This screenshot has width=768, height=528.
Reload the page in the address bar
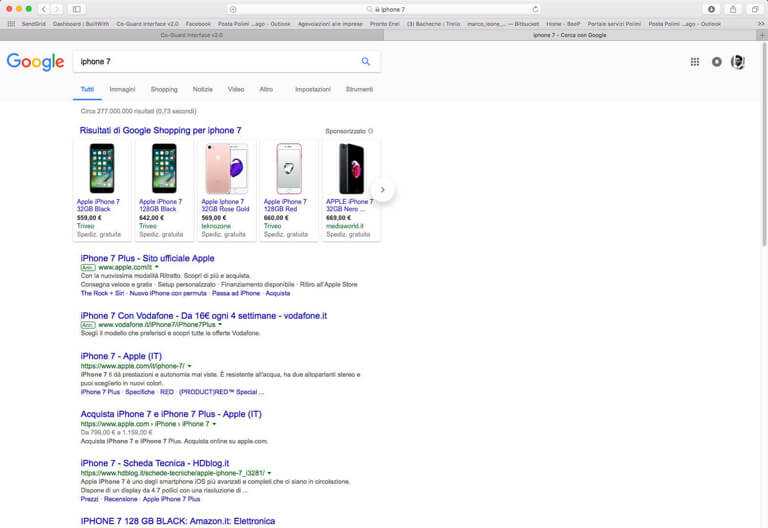coord(535,9)
